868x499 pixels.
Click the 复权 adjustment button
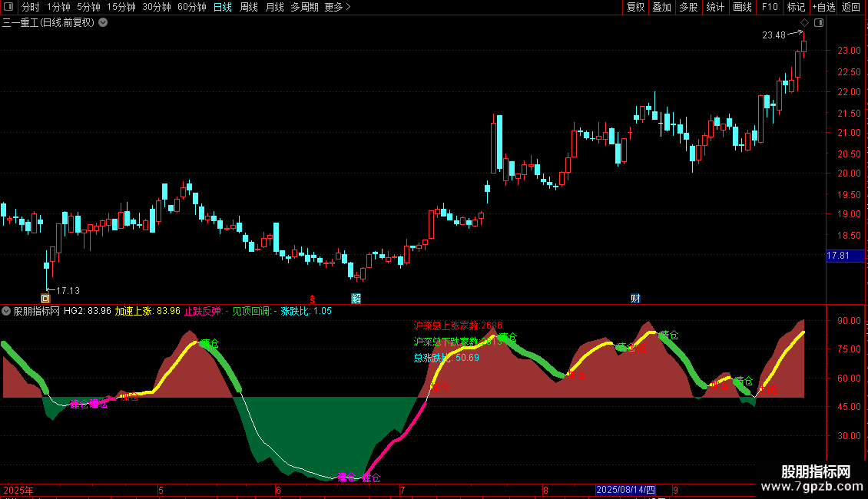tap(635, 7)
